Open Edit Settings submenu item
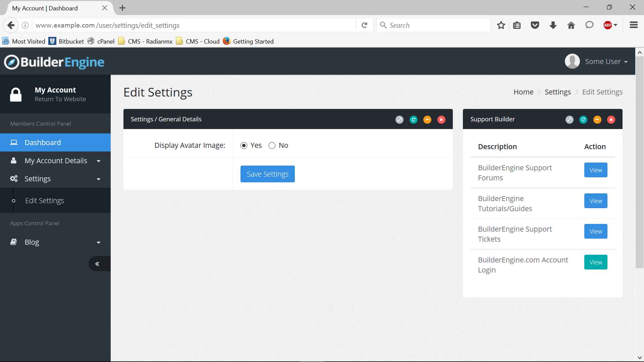This screenshot has width=644, height=362. 45,201
